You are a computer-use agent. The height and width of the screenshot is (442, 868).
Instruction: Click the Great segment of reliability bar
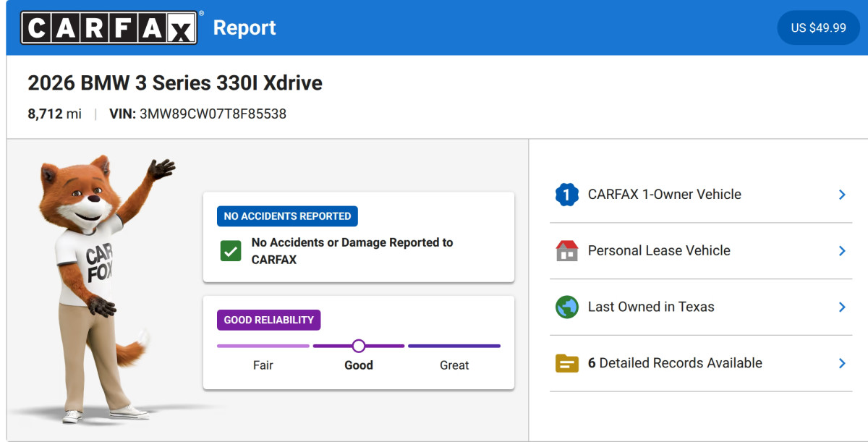pos(454,346)
